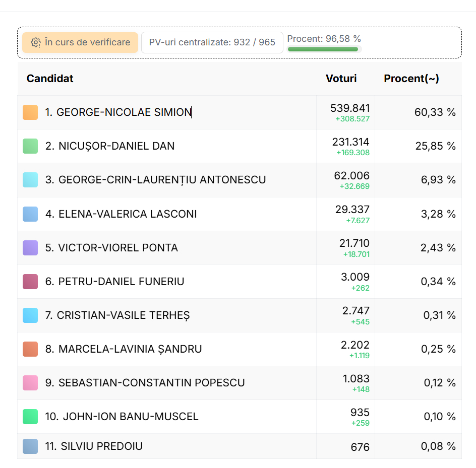Click the green progress bar under Procent

coord(323,49)
